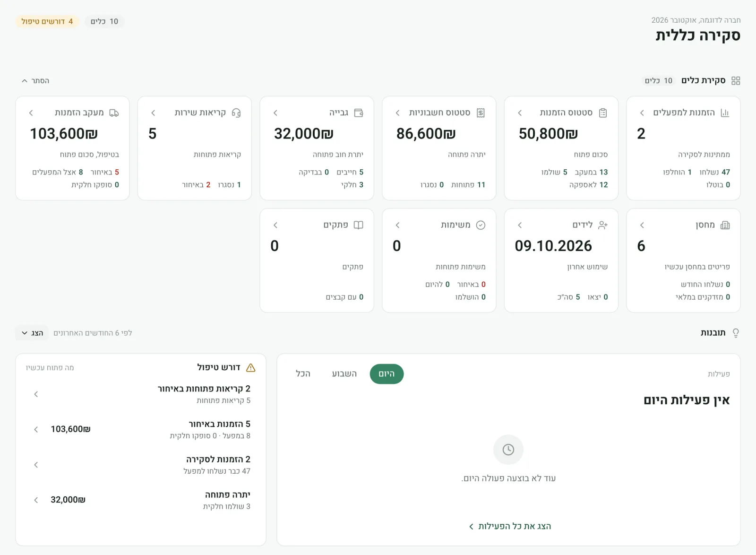This screenshot has height=555, width=756.
Task: Open גבייה card via its chevron
Action: (x=275, y=113)
